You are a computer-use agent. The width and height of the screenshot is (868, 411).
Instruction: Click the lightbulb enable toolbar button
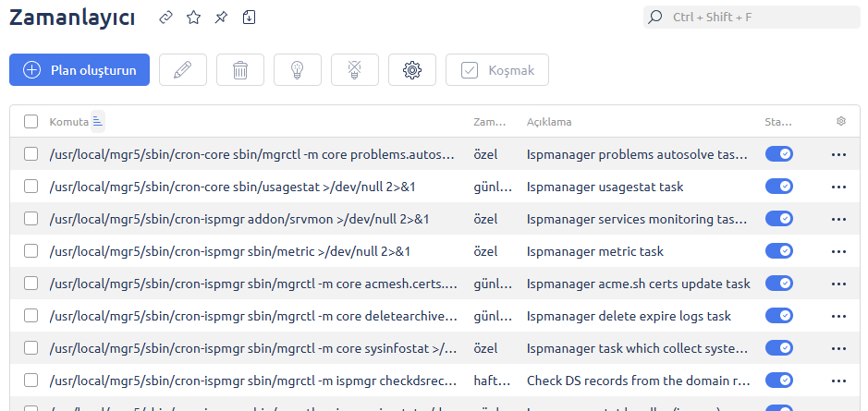tap(298, 69)
